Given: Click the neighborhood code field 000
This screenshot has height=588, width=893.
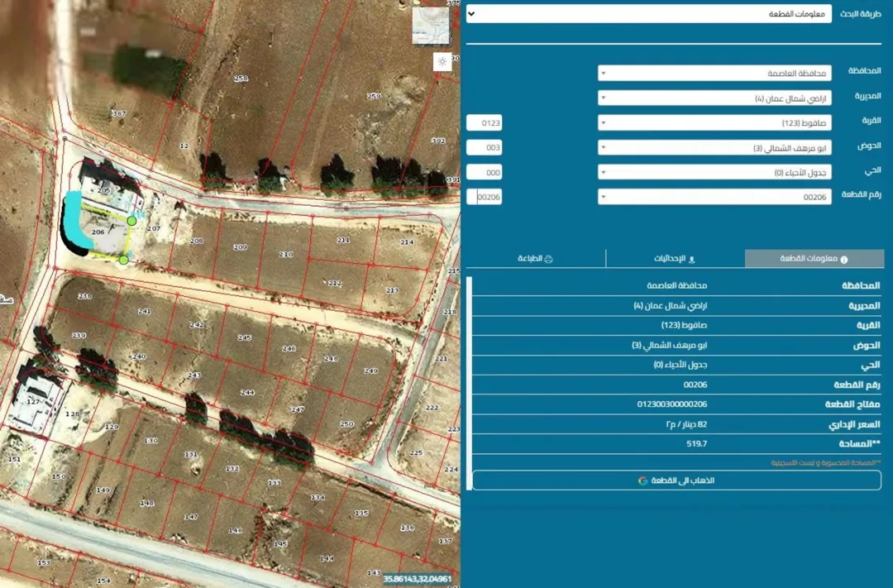Looking at the screenshot, I should coord(484,172).
